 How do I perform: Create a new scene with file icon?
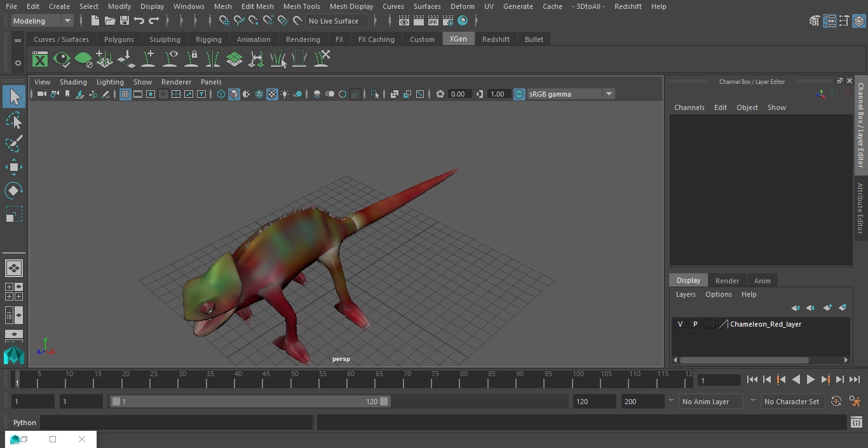pos(95,21)
